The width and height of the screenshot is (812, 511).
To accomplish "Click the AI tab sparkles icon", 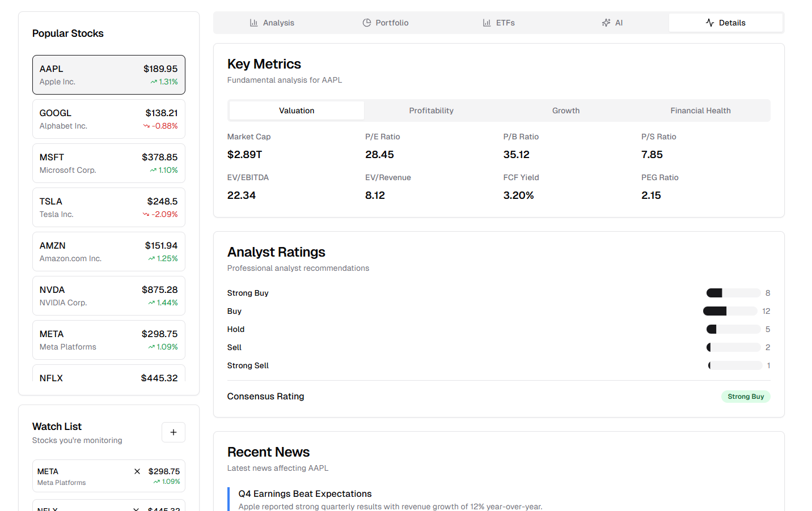I will click(x=606, y=23).
